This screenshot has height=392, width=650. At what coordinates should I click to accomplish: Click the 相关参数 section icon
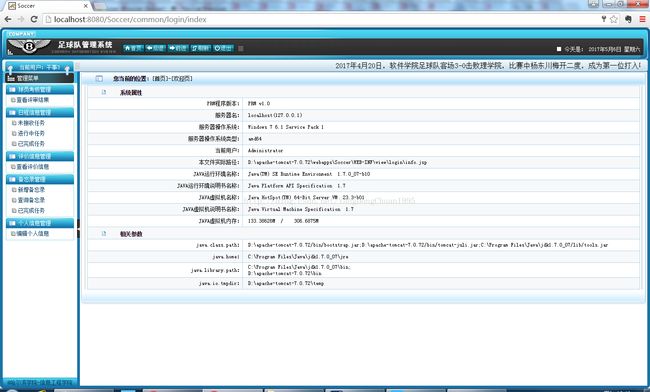(x=104, y=234)
